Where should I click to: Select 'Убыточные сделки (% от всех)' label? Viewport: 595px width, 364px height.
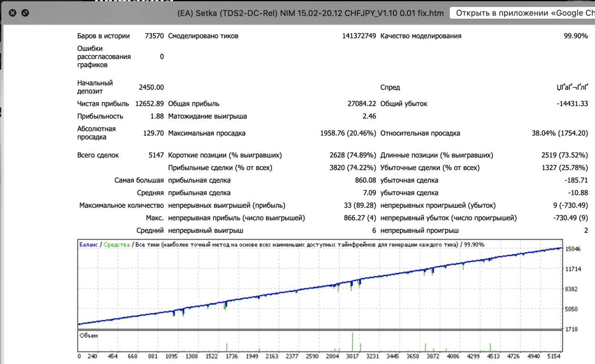tap(430, 168)
